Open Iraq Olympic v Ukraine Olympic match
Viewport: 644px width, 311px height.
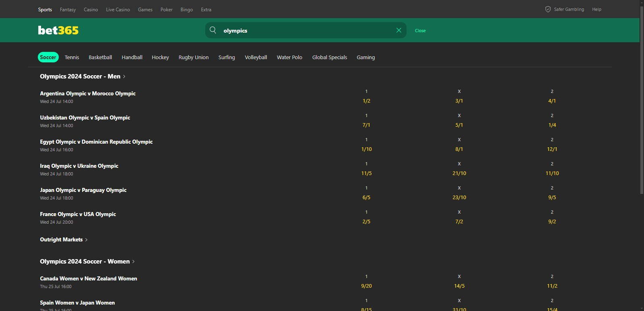tap(79, 166)
